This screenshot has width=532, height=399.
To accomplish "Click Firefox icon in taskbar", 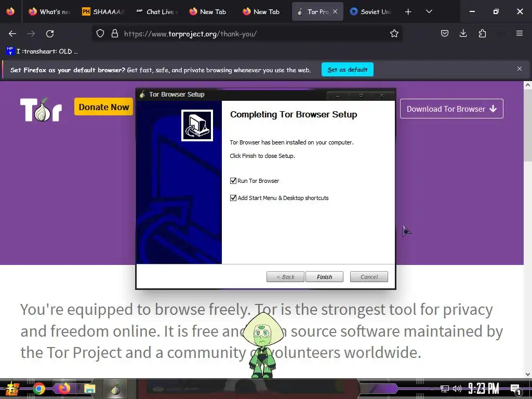I will 64,389.
